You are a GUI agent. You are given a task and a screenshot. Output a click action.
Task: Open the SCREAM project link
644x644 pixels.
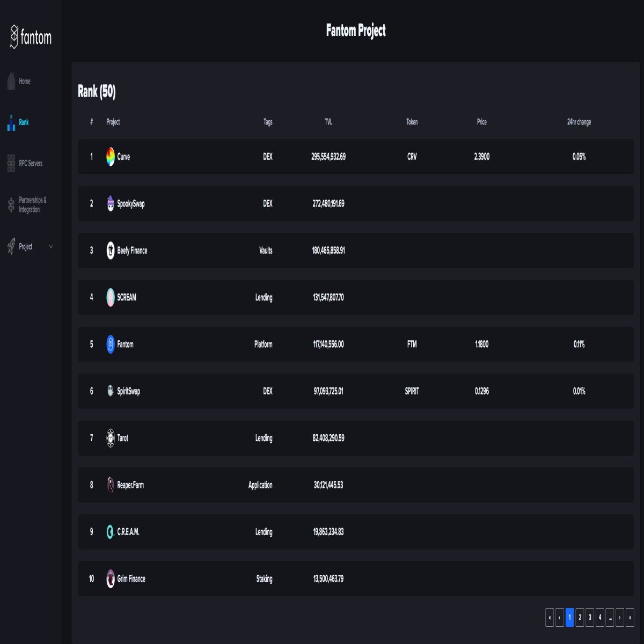tap(127, 297)
